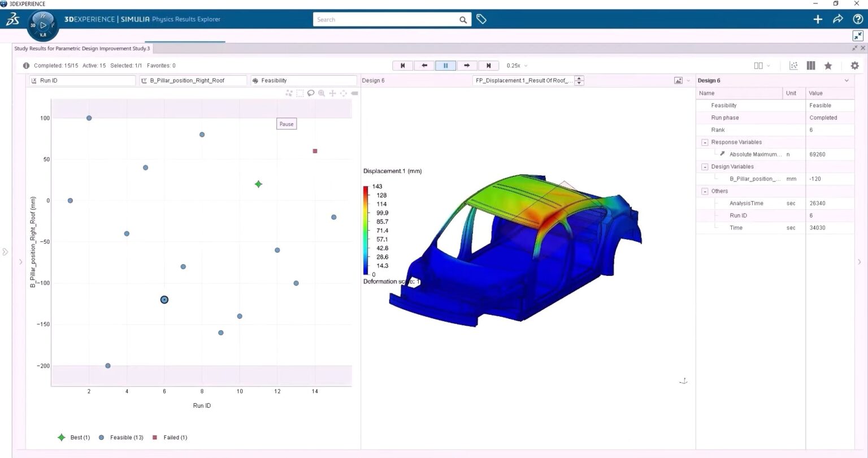Click the Feasibility field in the chart header
This screenshot has height=458, width=868.
303,80
